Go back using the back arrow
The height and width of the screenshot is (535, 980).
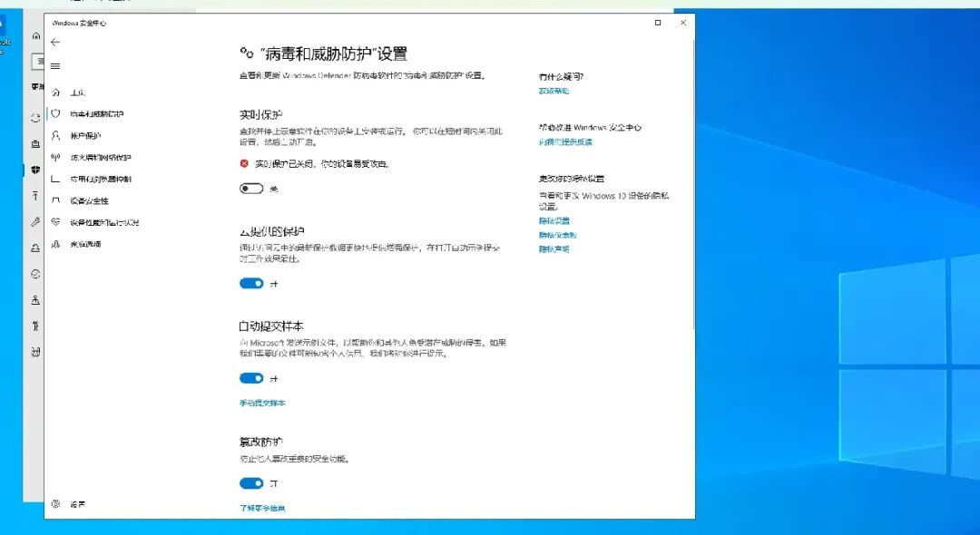(x=55, y=43)
